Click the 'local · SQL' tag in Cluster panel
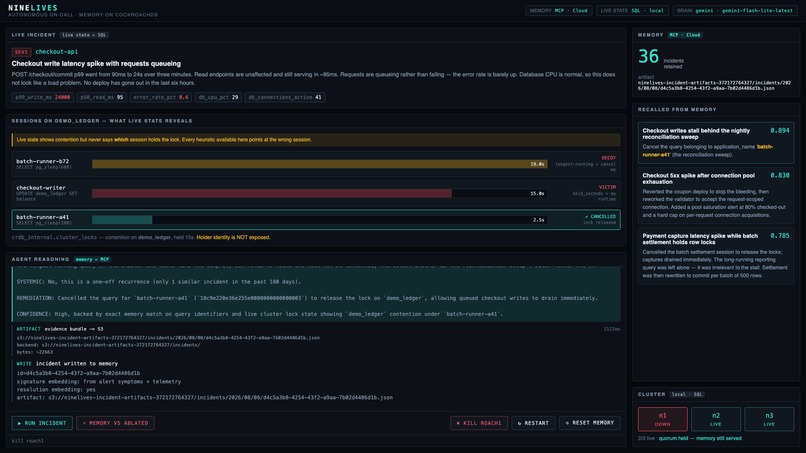 click(x=687, y=394)
